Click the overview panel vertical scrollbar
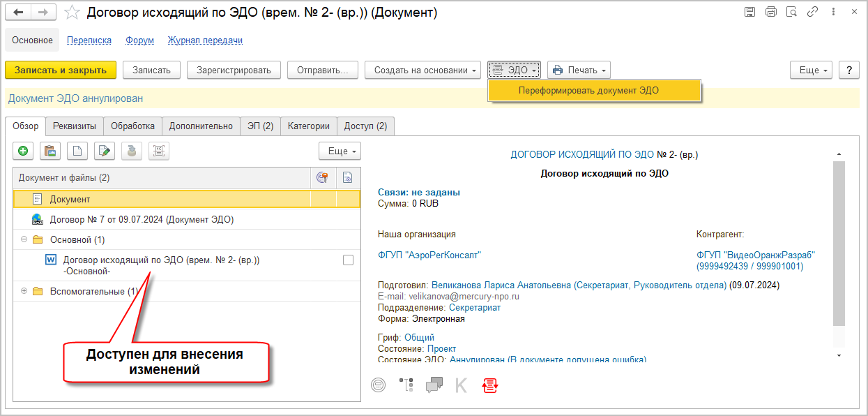This screenshot has height=416, width=868. [839, 244]
